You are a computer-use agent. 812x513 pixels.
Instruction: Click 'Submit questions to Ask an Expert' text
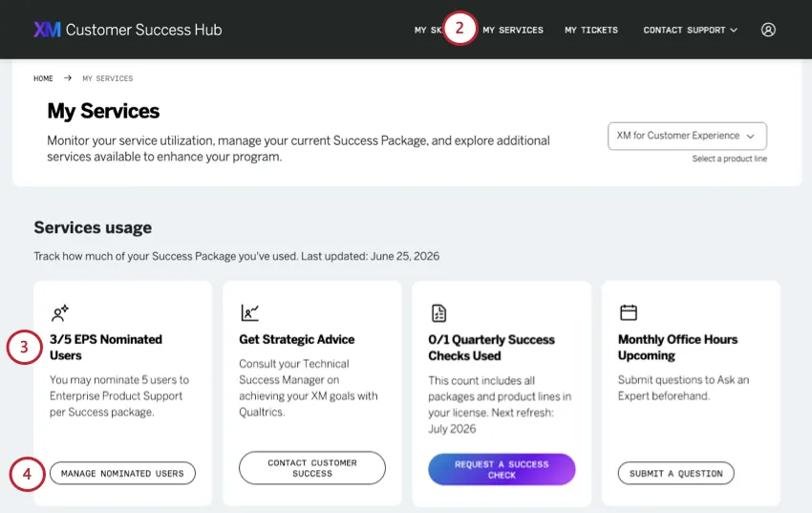coord(683,388)
